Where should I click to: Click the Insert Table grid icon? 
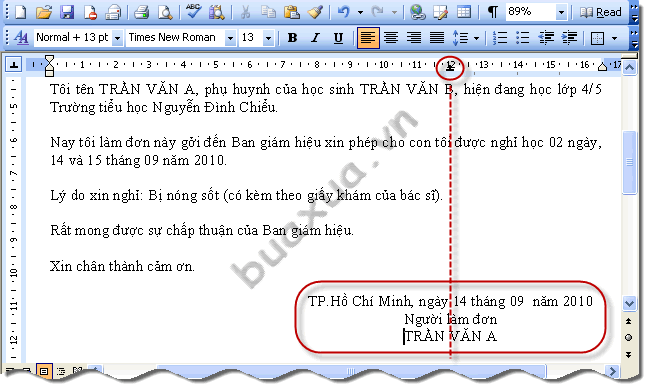click(x=464, y=12)
